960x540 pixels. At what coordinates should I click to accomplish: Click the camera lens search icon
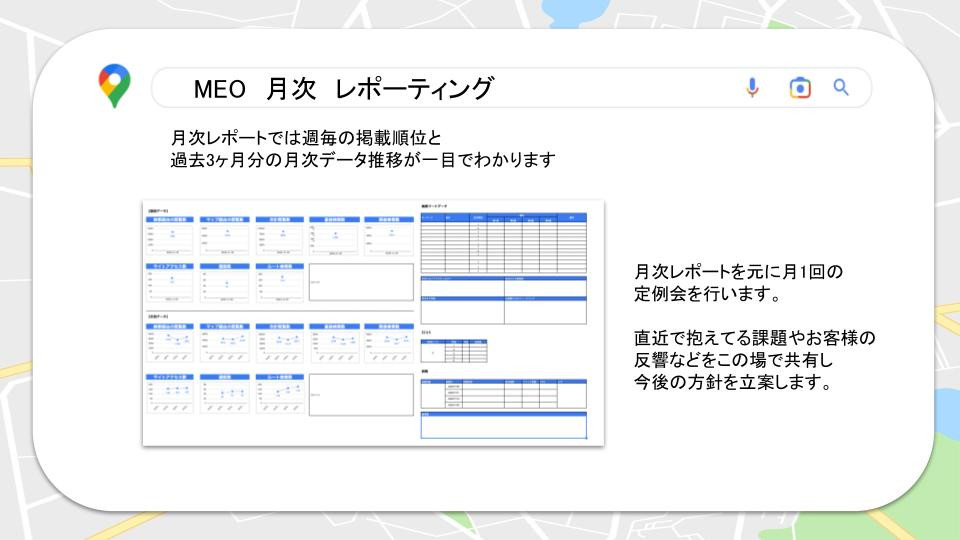pos(800,88)
